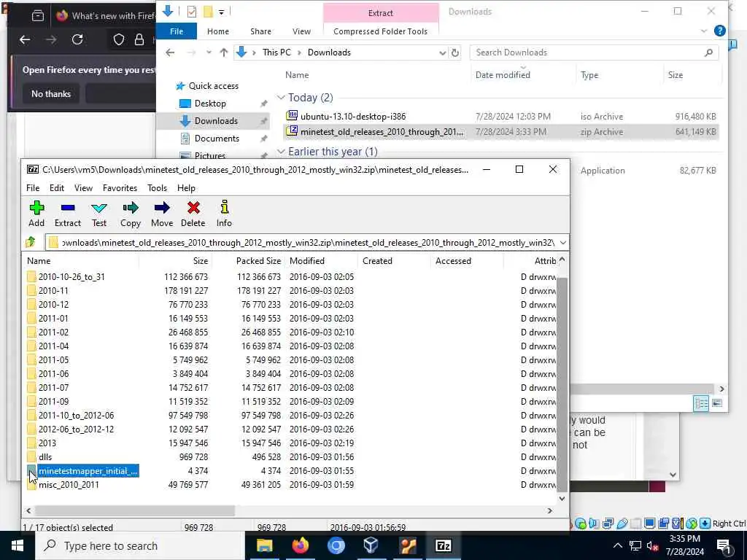Image resolution: width=747 pixels, height=560 pixels.
Task: Expand the 7-Zip address path dropdown
Action: coord(562,243)
